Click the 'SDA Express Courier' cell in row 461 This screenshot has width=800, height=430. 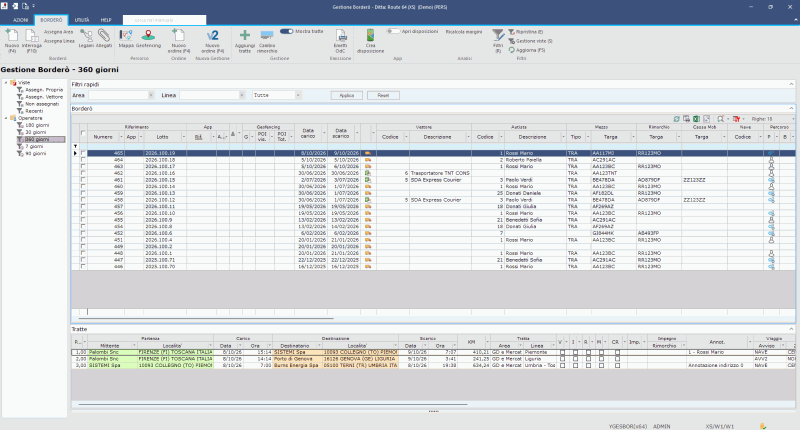pos(440,180)
